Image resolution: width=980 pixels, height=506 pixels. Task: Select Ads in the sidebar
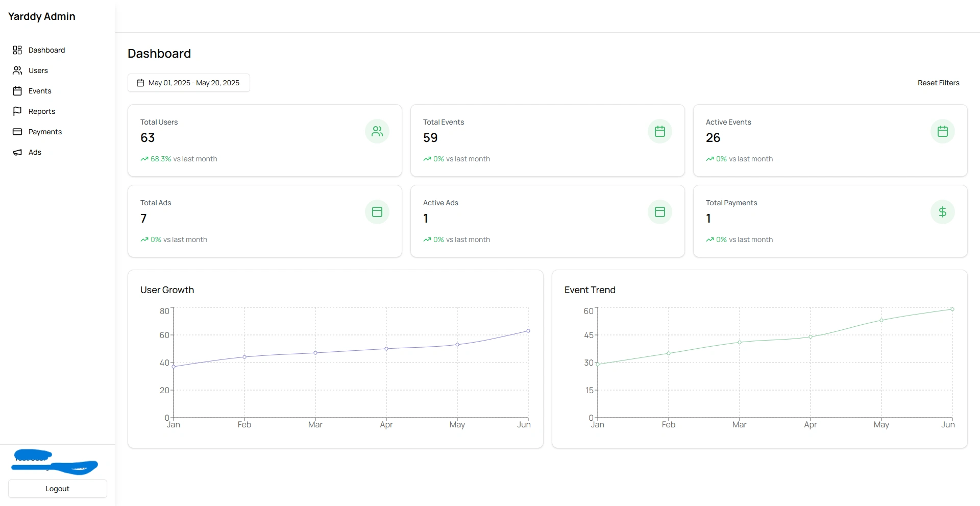pos(58,152)
